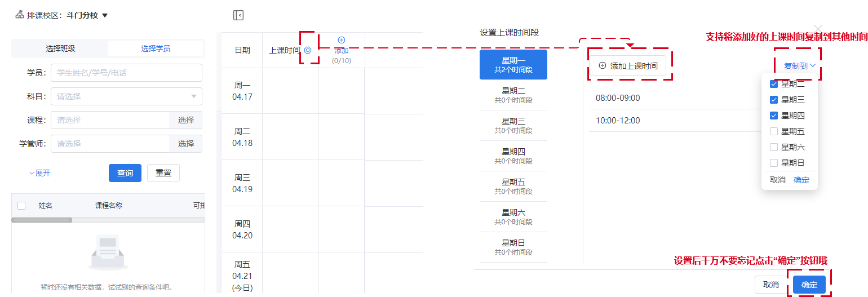Focus the student name search field
Screen dimensions: 868x297
126,73
